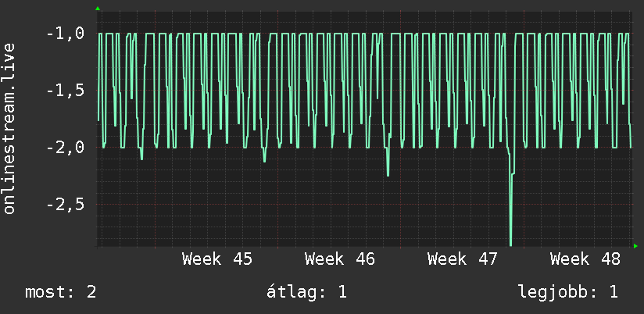Click the 'legjobb: 1' statistic
The width and height of the screenshot is (644, 314).
click(x=568, y=292)
